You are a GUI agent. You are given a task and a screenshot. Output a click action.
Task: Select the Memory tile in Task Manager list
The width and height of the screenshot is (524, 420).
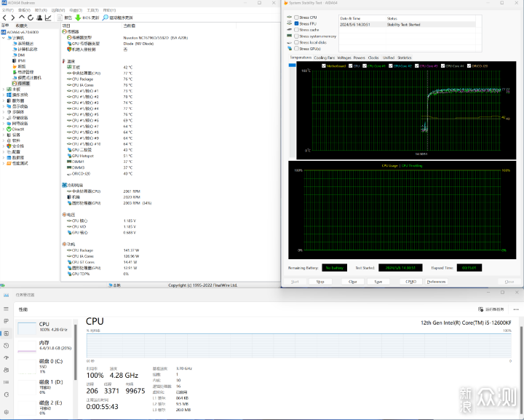point(44,346)
